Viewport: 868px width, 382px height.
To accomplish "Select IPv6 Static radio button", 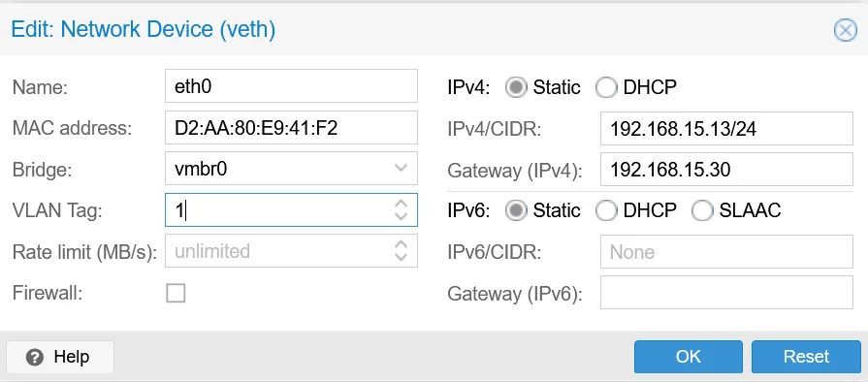I will pyautogui.click(x=515, y=210).
